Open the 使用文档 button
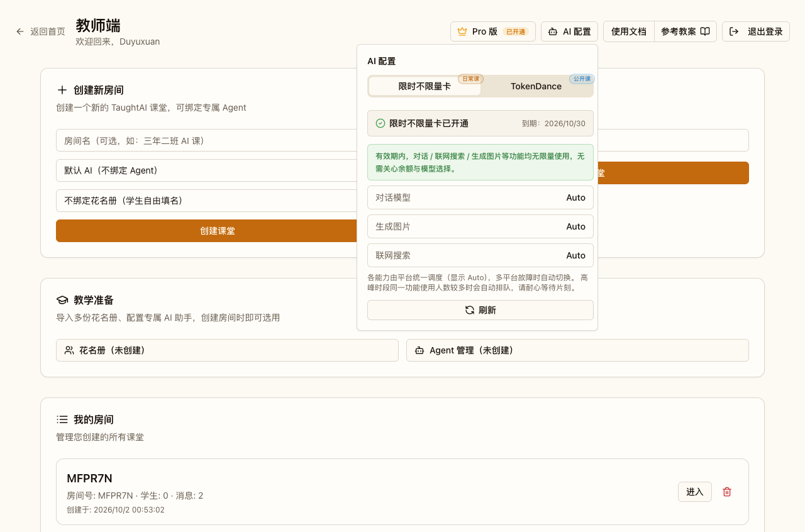805x532 pixels. click(629, 31)
